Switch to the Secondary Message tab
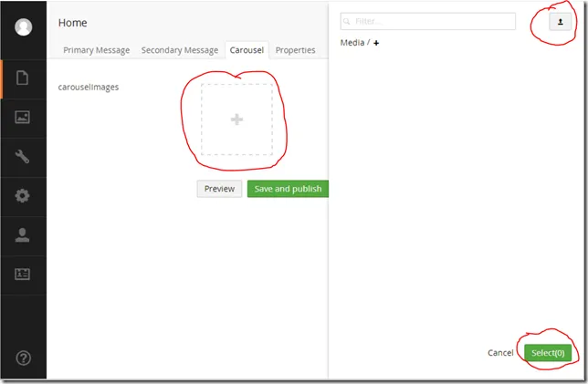The image size is (588, 384). (x=180, y=50)
